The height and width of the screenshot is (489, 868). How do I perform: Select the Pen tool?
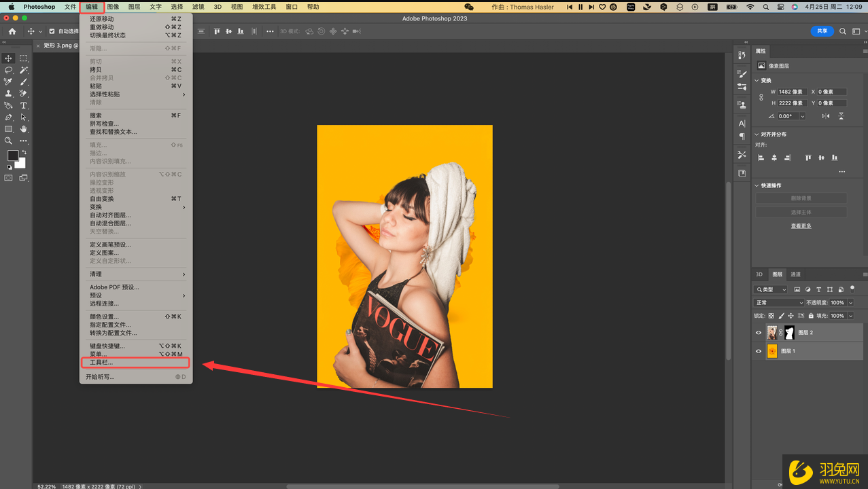(x=9, y=117)
